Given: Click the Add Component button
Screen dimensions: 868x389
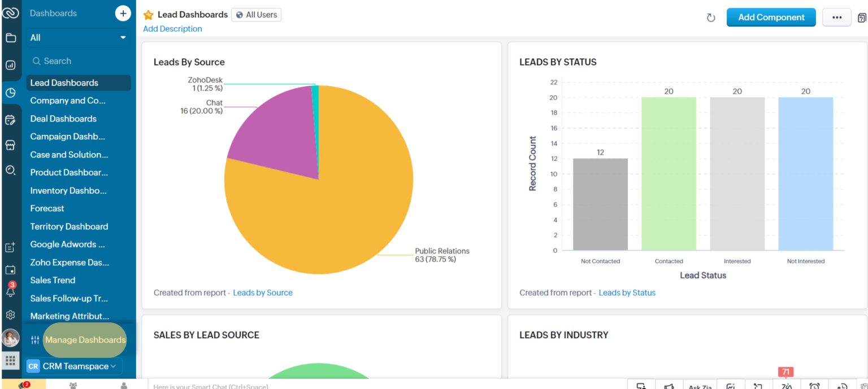Looking at the screenshot, I should tap(771, 18).
